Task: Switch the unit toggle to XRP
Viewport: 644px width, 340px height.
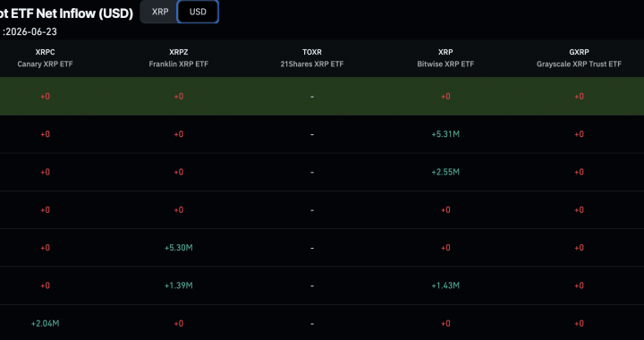Action: [159, 12]
